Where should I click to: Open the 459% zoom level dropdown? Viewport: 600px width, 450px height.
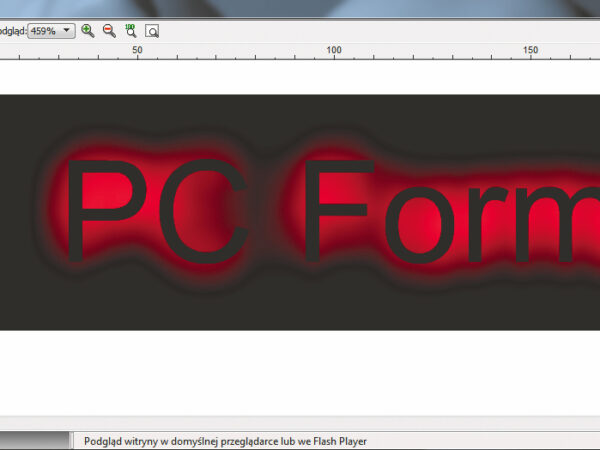(67, 31)
